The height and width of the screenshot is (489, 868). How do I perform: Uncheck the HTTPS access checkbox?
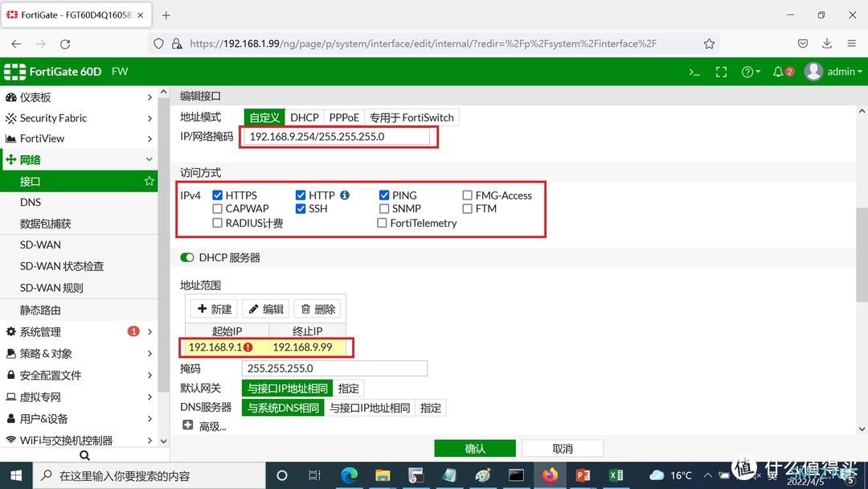217,195
